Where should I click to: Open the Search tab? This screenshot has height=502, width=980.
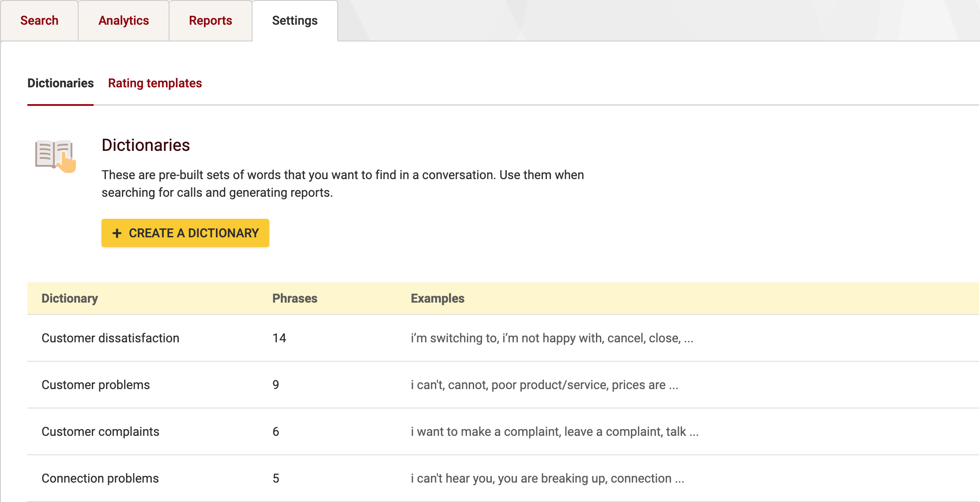click(39, 20)
